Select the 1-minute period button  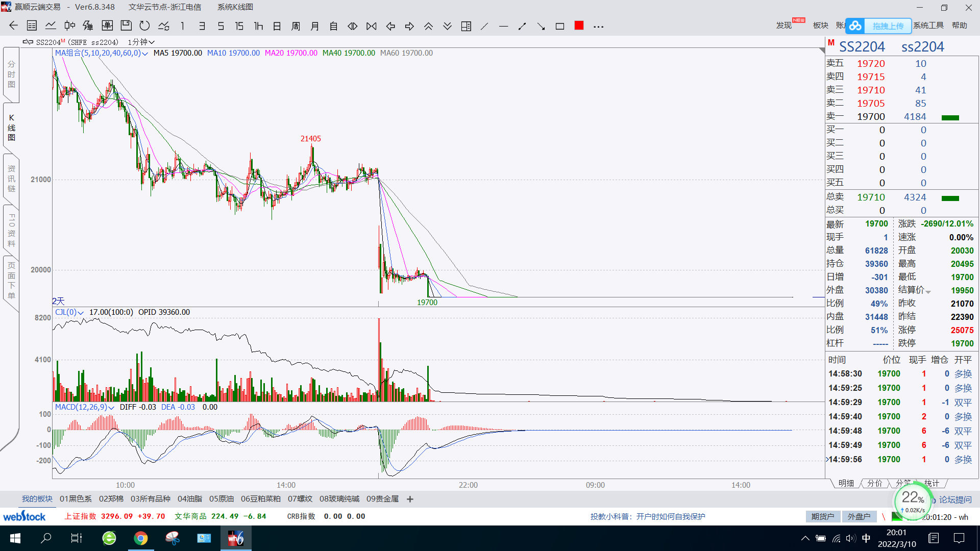point(182,26)
